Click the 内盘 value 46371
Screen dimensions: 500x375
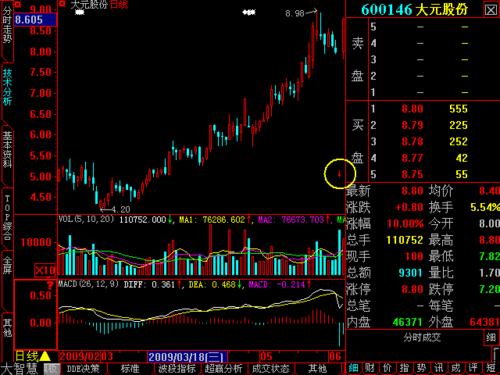tap(407, 322)
